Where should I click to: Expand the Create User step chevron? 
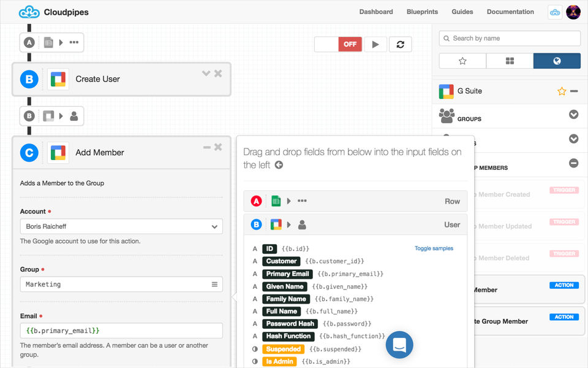(206, 73)
